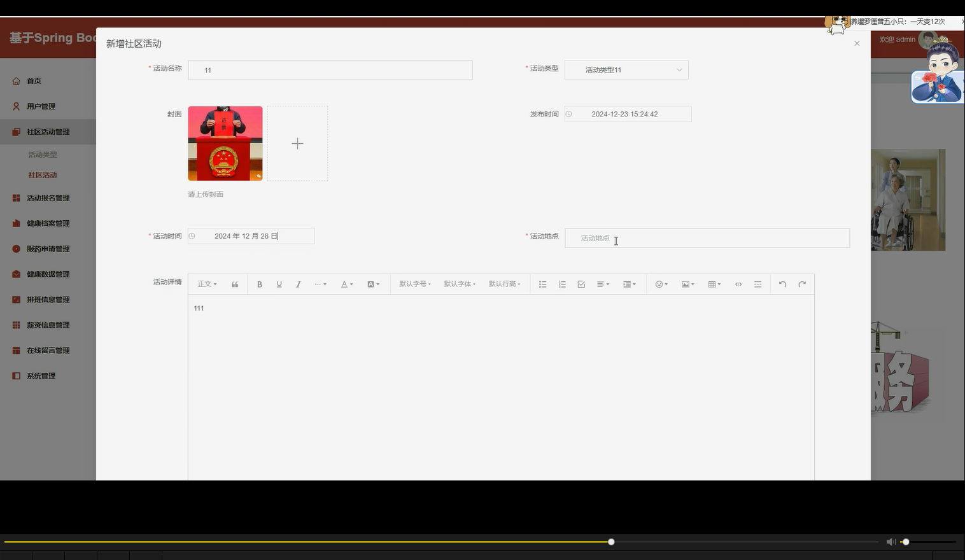Screen dimensions: 965x560
Task: Insert horizontal divider line in editor
Action: coord(757,284)
